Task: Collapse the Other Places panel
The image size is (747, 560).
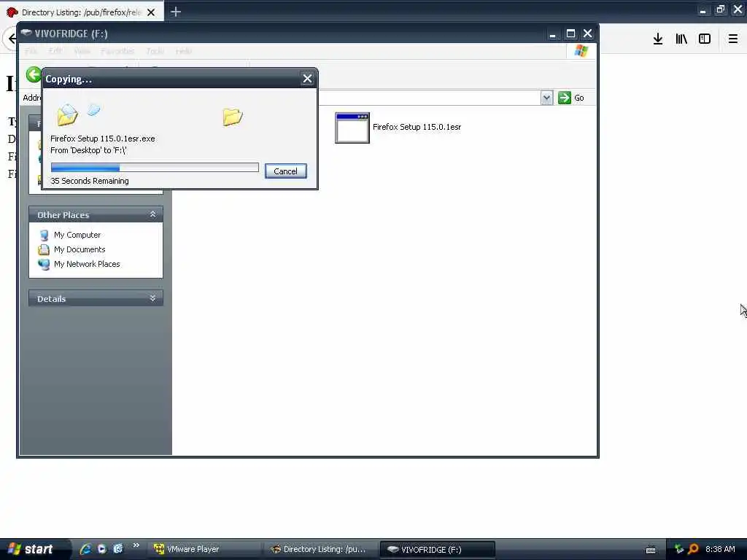Action: click(x=152, y=214)
